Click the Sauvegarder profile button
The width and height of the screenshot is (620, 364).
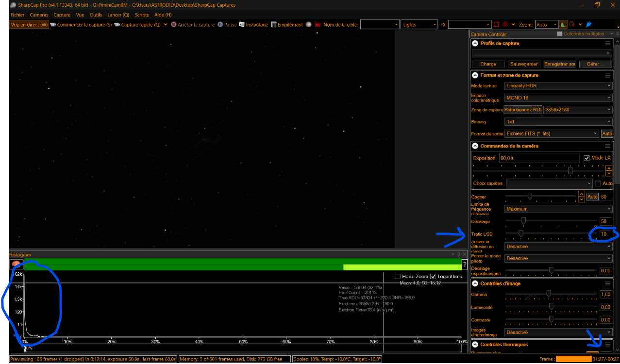click(x=524, y=64)
